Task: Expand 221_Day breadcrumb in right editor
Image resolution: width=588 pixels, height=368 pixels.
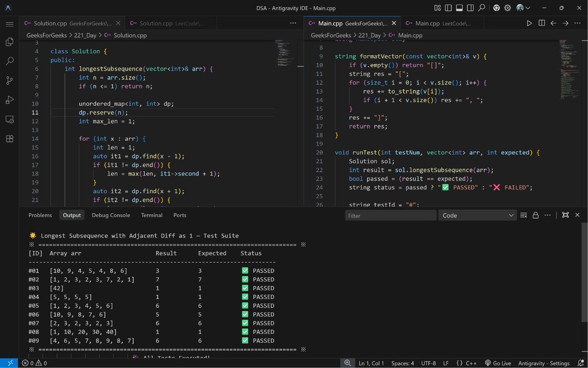Action: coord(369,35)
